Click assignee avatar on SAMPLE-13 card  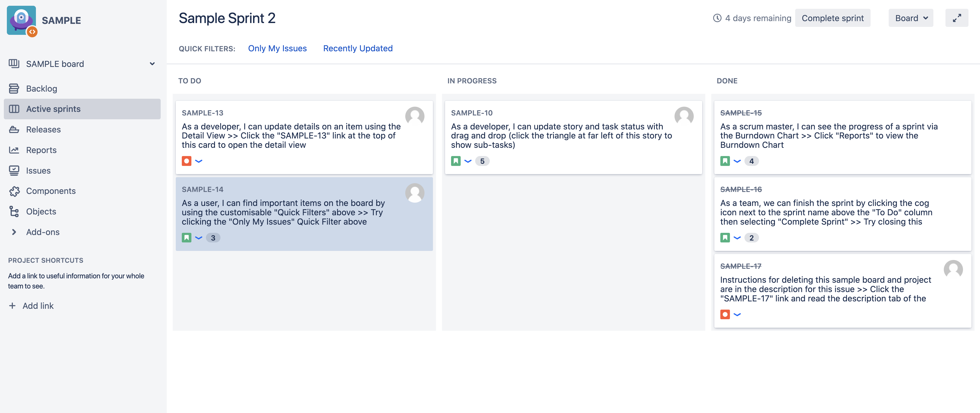click(x=414, y=116)
